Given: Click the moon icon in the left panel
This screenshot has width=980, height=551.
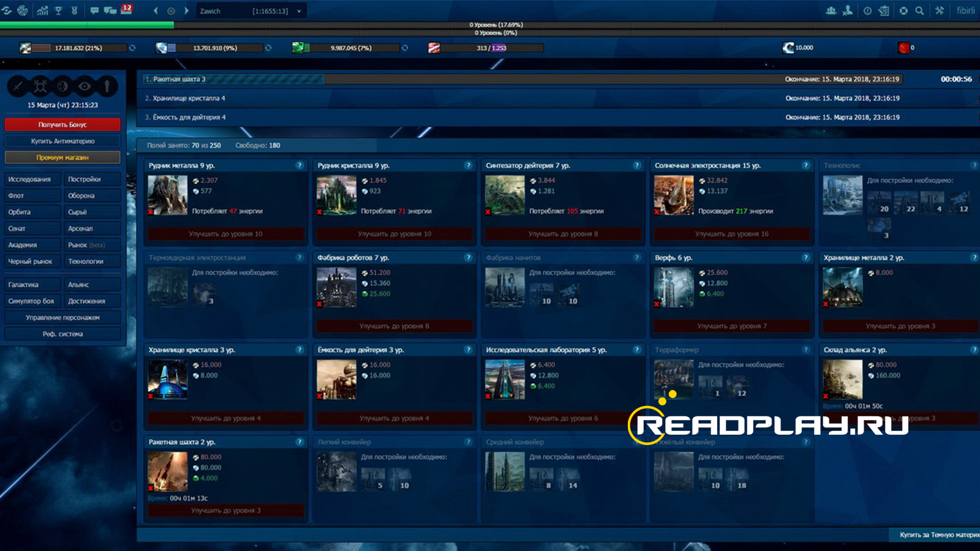Looking at the screenshot, I should click(x=62, y=86).
